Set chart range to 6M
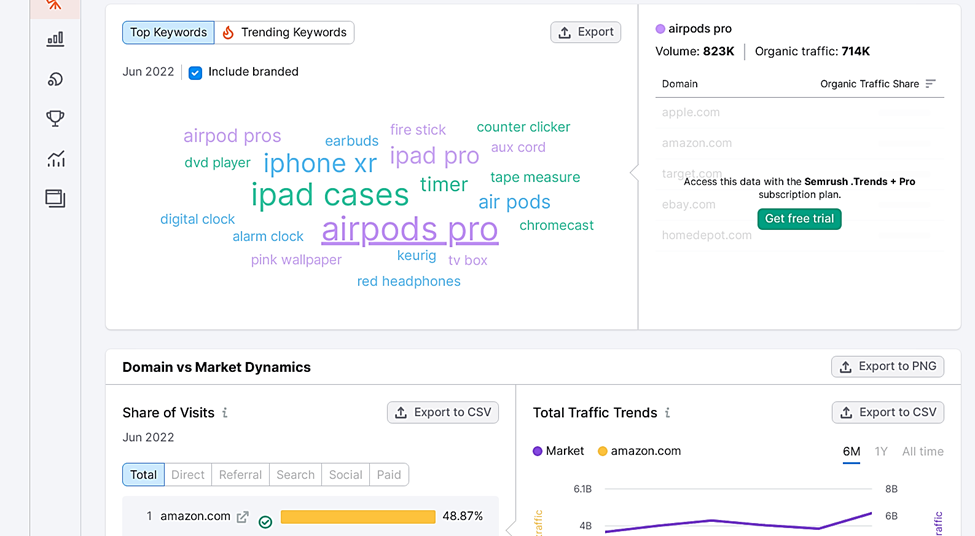975x536 pixels. click(x=851, y=452)
